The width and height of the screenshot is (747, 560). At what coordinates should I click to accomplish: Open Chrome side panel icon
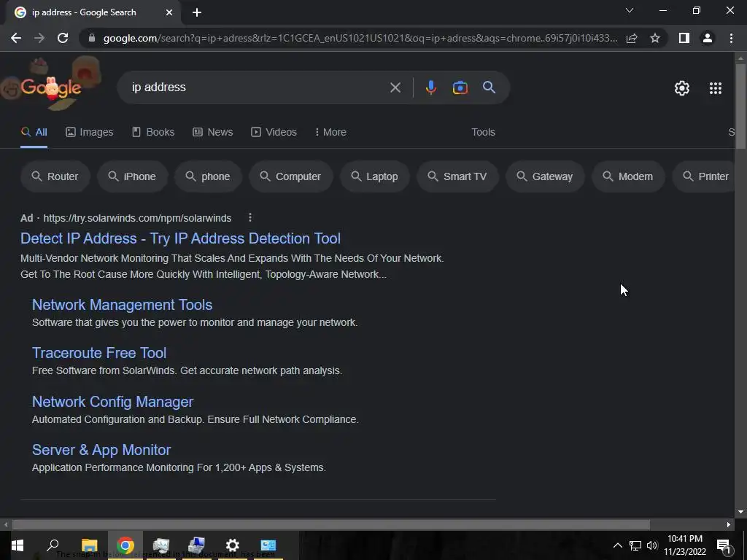tap(684, 38)
